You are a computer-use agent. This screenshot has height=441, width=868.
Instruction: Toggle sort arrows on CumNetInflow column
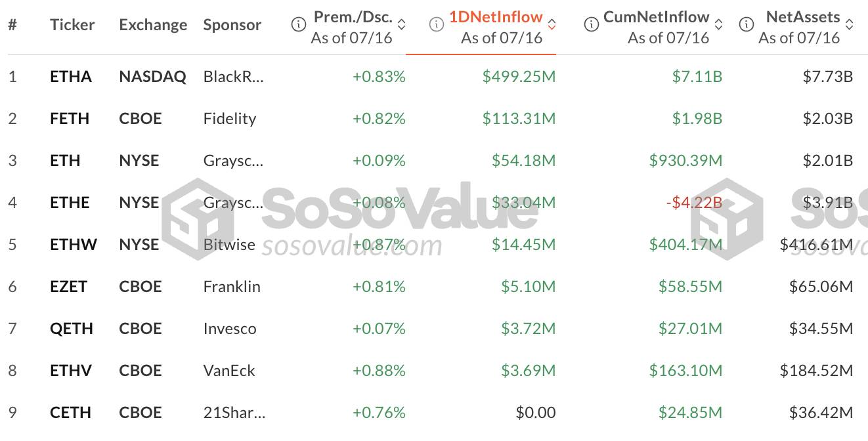718,25
